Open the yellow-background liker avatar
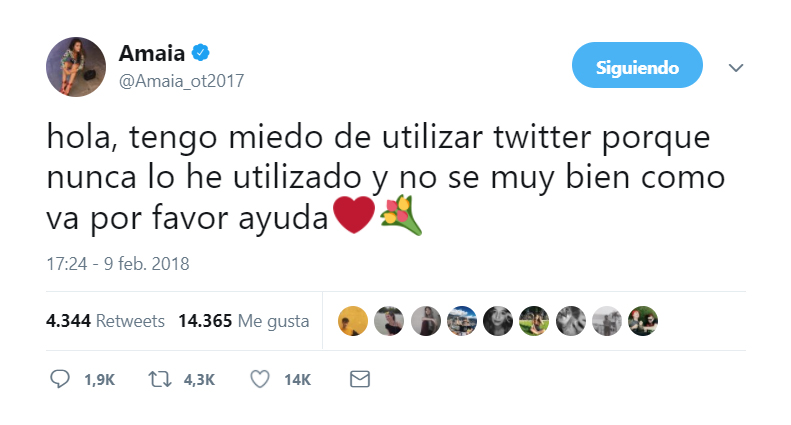This screenshot has height=425, width=791. pos(352,321)
